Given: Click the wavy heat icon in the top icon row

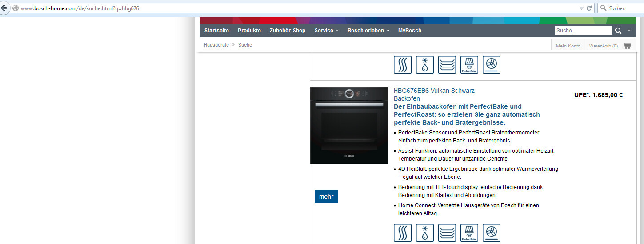Looking at the screenshot, I should [x=403, y=65].
